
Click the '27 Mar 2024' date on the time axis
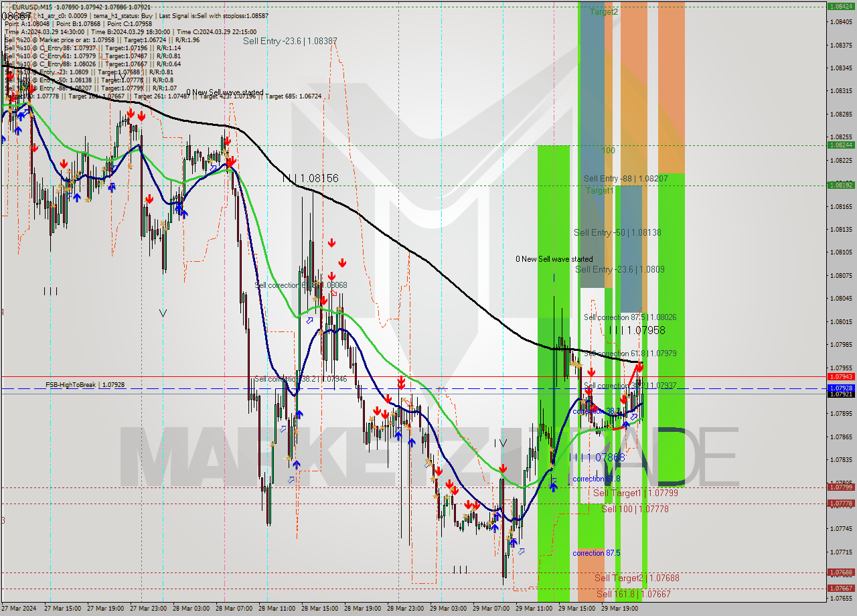point(18,609)
